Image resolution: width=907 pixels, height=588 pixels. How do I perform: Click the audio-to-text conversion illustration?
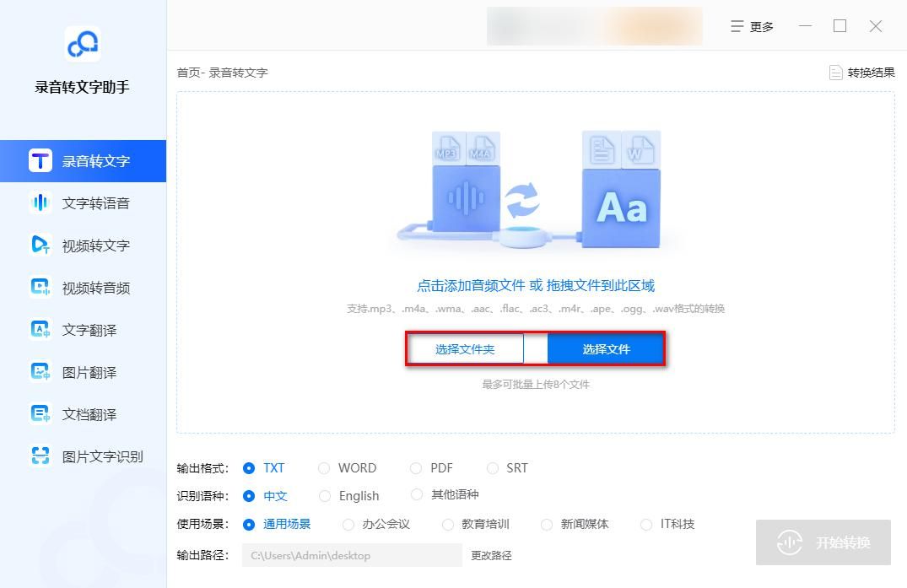coord(528,192)
